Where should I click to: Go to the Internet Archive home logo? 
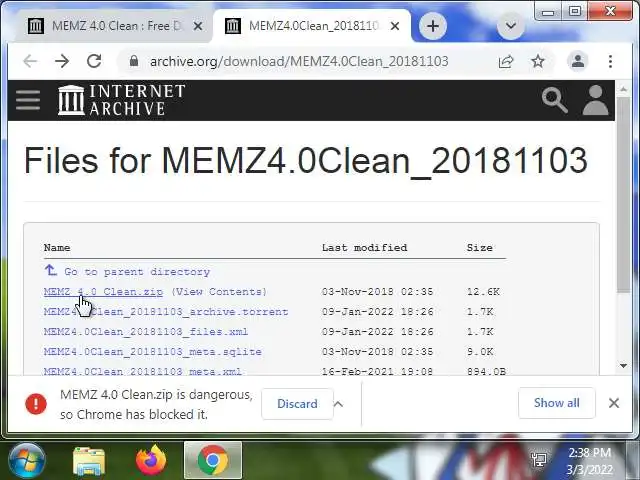(121, 100)
